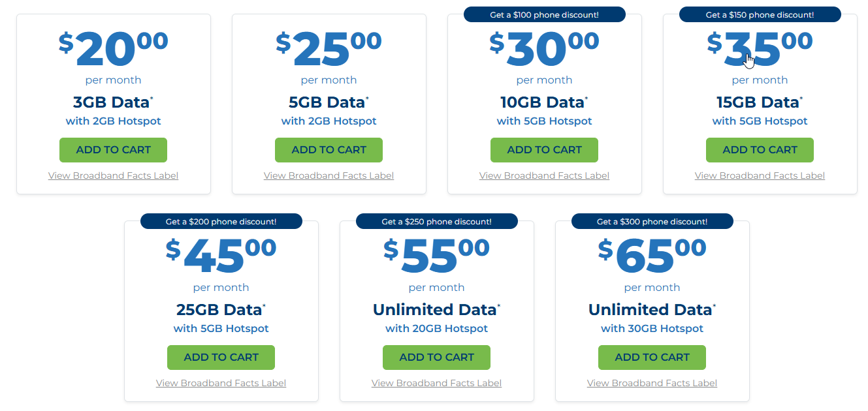Click the $100 phone discount badge
The height and width of the screenshot is (411, 868).
tap(544, 14)
